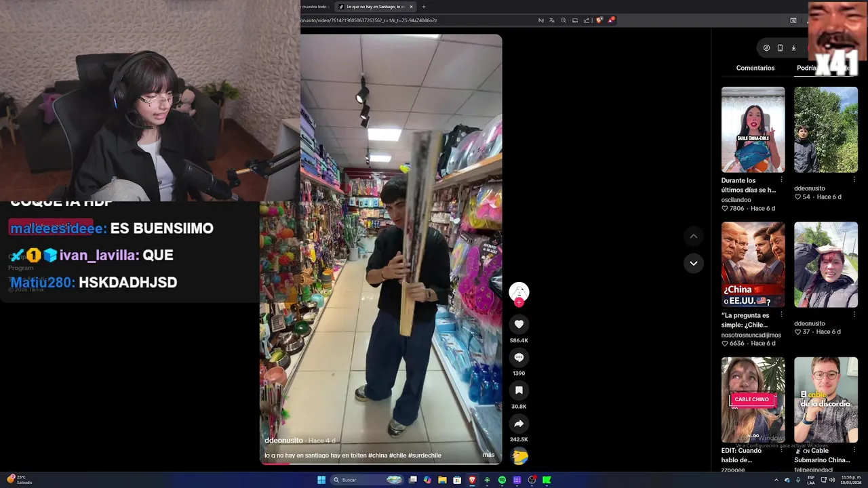Open options menu for 'Durante los últimos días' video
Screen dimensions: 868x488
(781, 180)
